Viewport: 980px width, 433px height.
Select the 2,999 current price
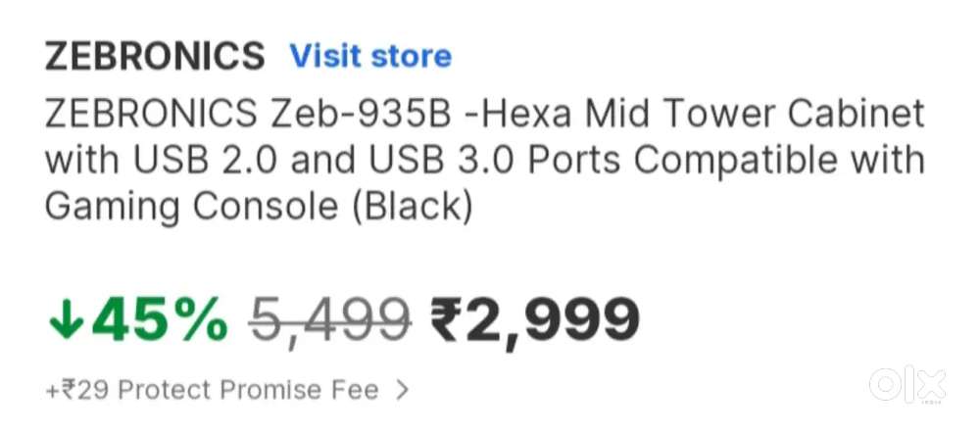[x=553, y=321]
